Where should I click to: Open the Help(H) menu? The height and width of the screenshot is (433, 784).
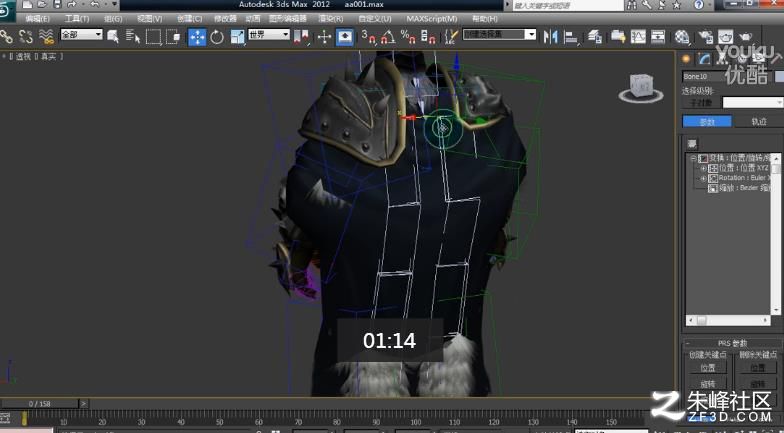click(x=484, y=18)
